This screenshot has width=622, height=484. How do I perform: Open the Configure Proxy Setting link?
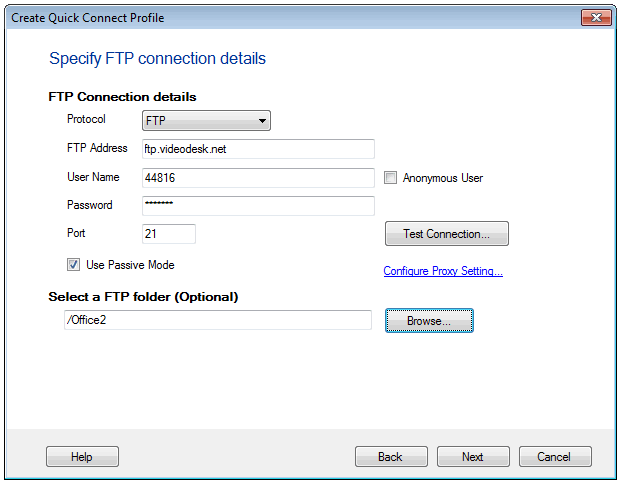(x=443, y=271)
